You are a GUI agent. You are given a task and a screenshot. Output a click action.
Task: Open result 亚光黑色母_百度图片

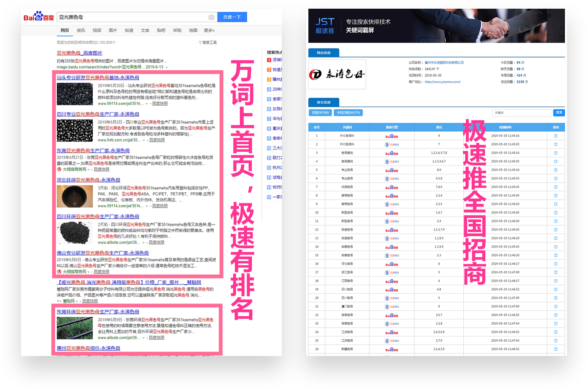pyautogui.click(x=80, y=53)
